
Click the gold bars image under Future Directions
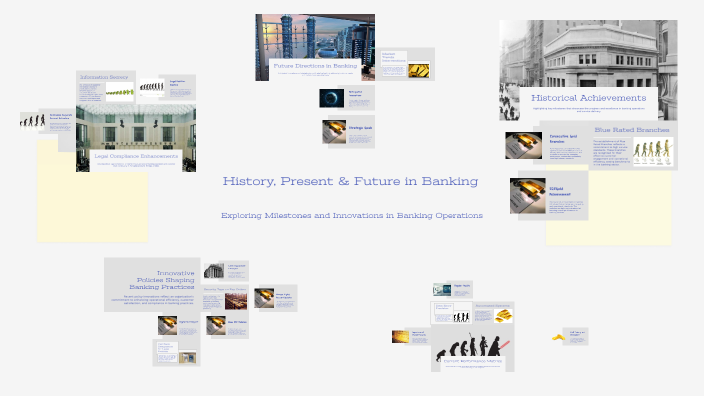pos(418,70)
